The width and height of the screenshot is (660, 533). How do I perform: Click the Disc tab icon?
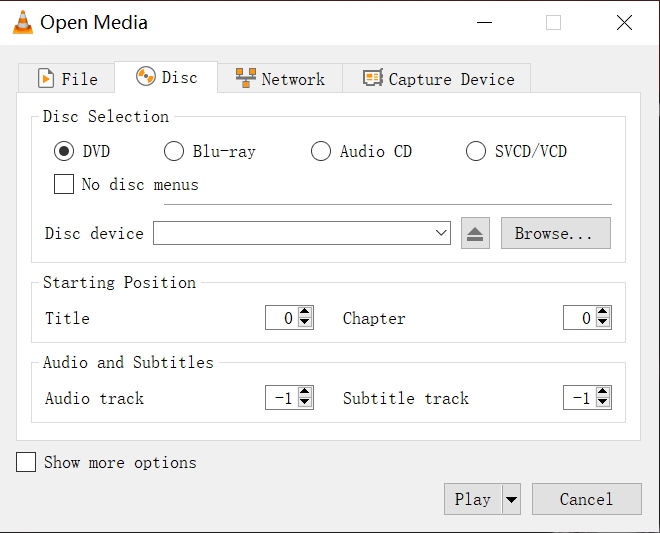[x=146, y=77]
